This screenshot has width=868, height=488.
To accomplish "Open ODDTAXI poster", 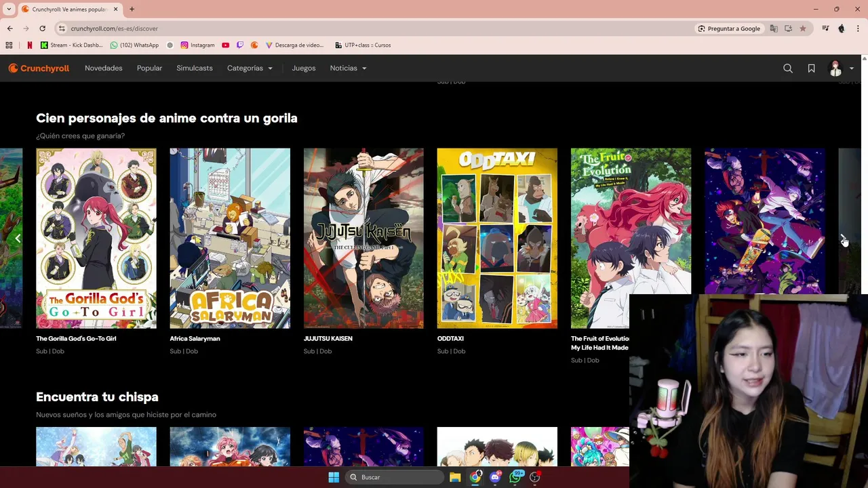I will coord(497,239).
